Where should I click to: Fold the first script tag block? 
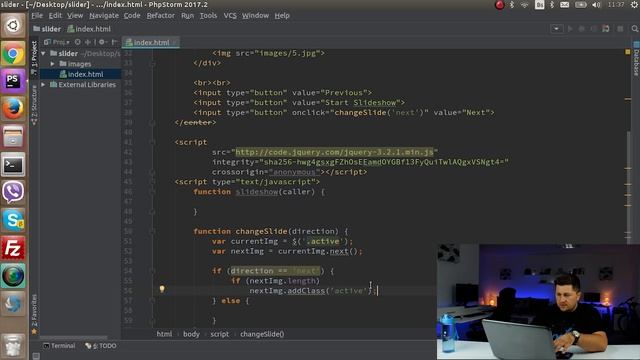[x=152, y=142]
